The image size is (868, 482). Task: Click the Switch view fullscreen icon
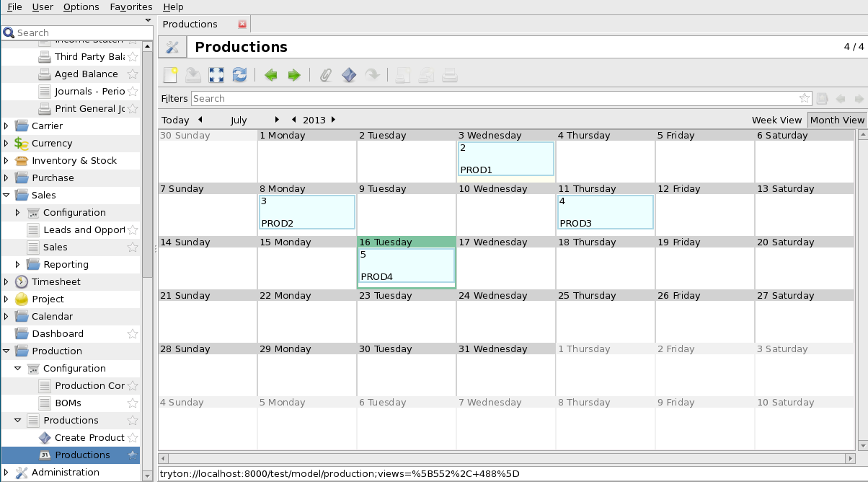point(216,75)
